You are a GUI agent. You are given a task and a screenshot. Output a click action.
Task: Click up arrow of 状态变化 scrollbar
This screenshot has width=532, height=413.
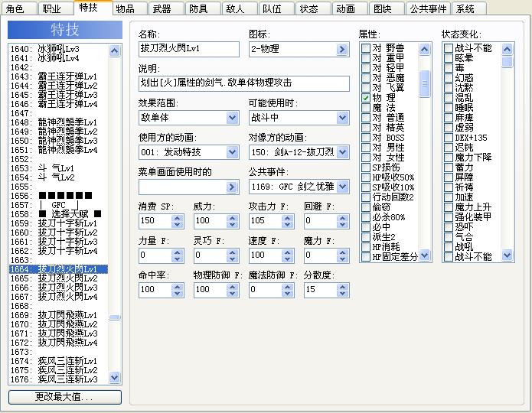[507, 50]
